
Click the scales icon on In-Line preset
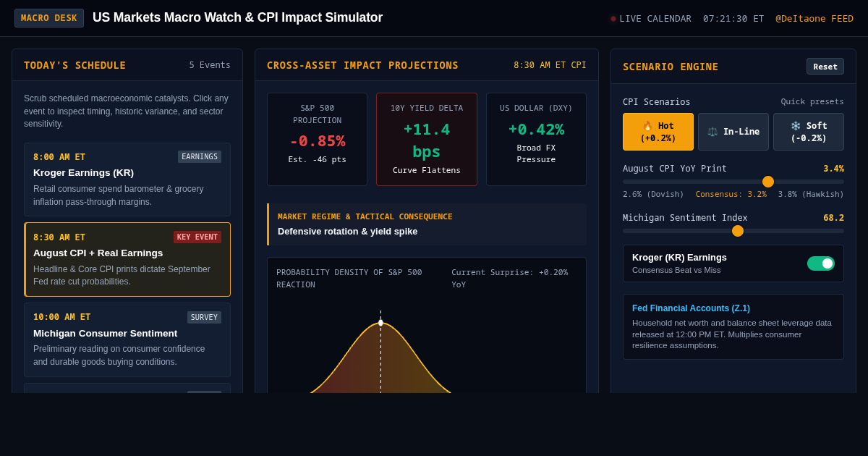[712, 132]
